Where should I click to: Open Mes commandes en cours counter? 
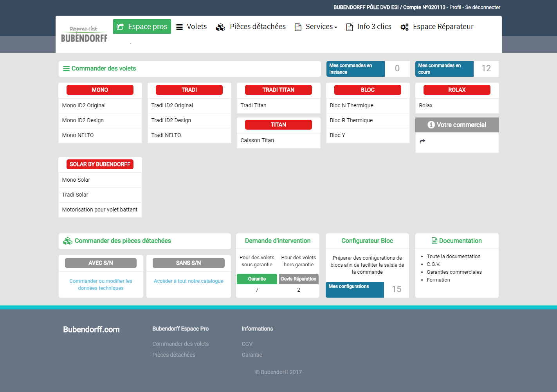click(444, 69)
